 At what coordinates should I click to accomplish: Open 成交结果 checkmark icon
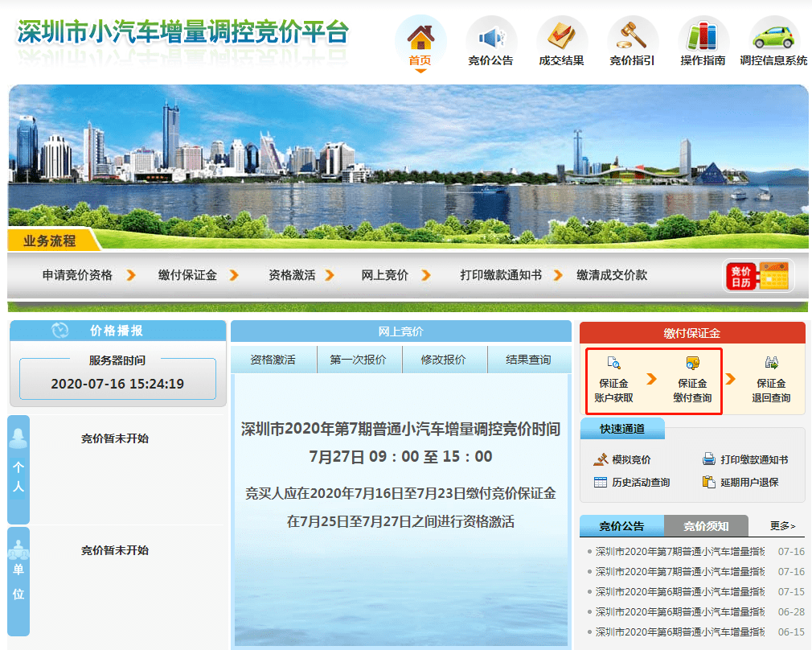pos(561,37)
